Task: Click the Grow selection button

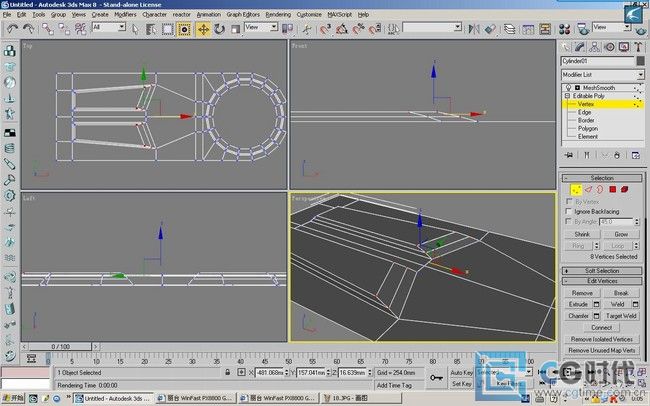Action: pyautogui.click(x=621, y=234)
